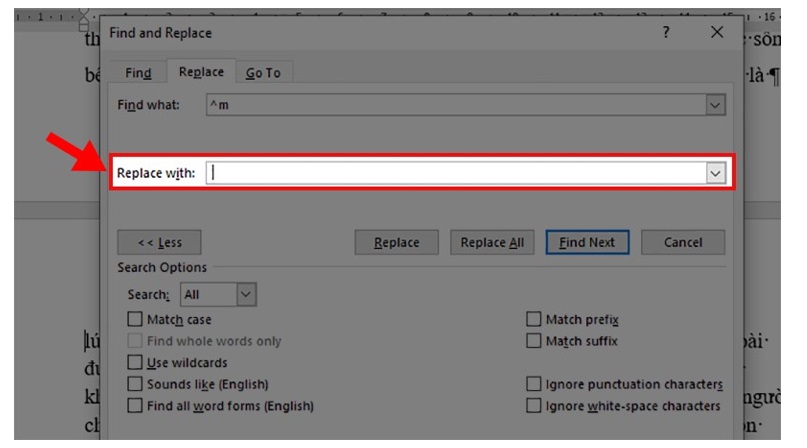Enable Ignore punctuation characters

pos(534,384)
